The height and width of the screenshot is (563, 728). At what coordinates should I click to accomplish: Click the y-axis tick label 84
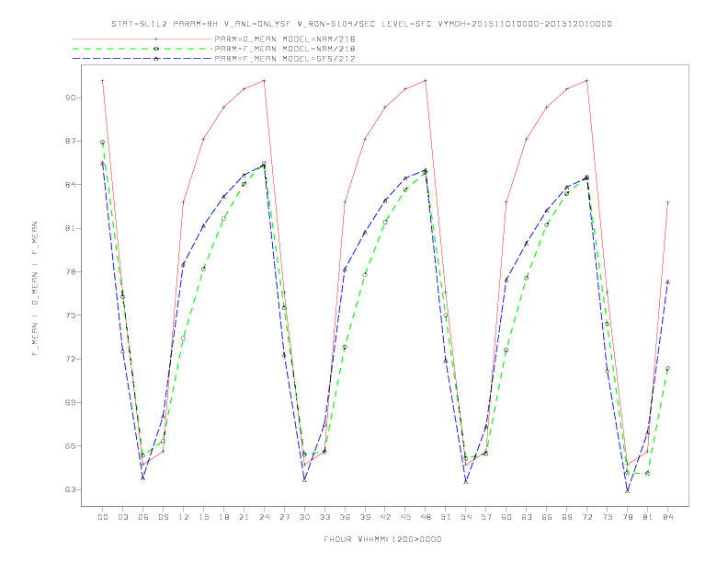click(x=71, y=185)
